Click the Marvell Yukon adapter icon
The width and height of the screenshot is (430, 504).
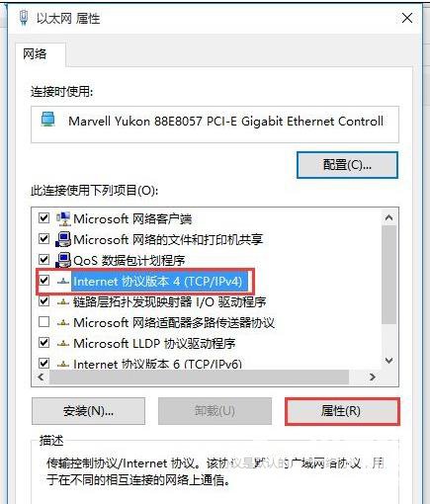[x=48, y=120]
